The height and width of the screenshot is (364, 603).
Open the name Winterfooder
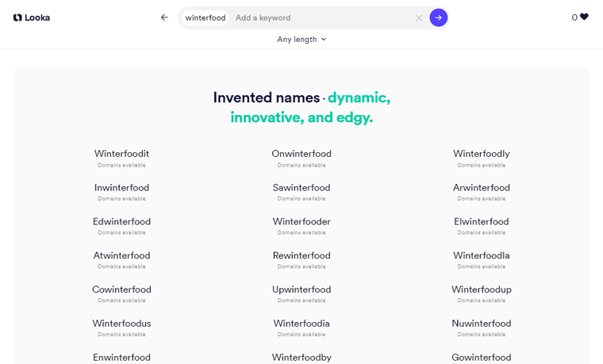click(301, 222)
